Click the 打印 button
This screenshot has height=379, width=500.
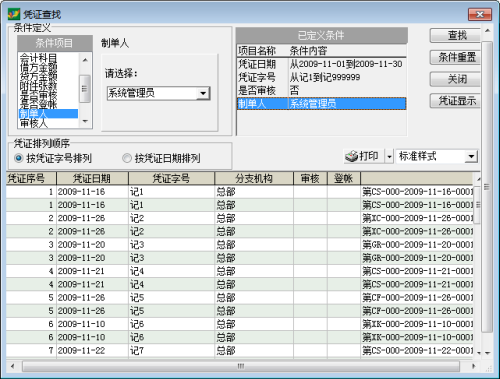pyautogui.click(x=364, y=156)
